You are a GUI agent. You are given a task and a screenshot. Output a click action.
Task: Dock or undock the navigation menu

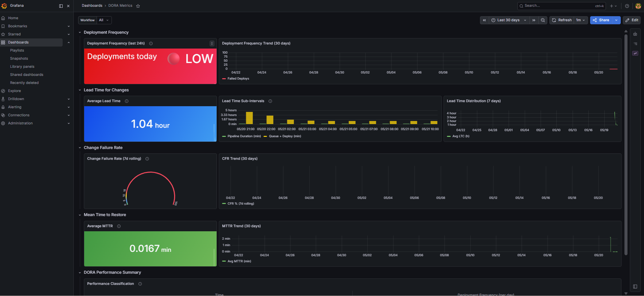click(61, 6)
